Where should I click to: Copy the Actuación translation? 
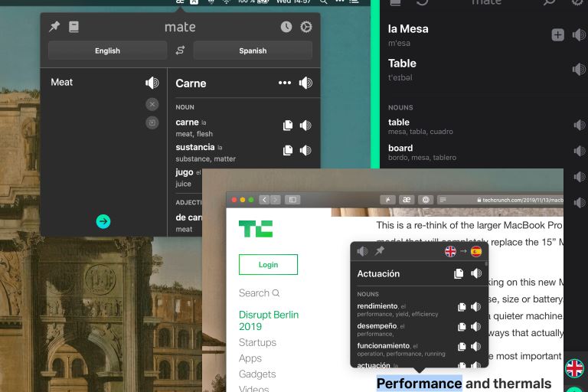click(x=459, y=273)
